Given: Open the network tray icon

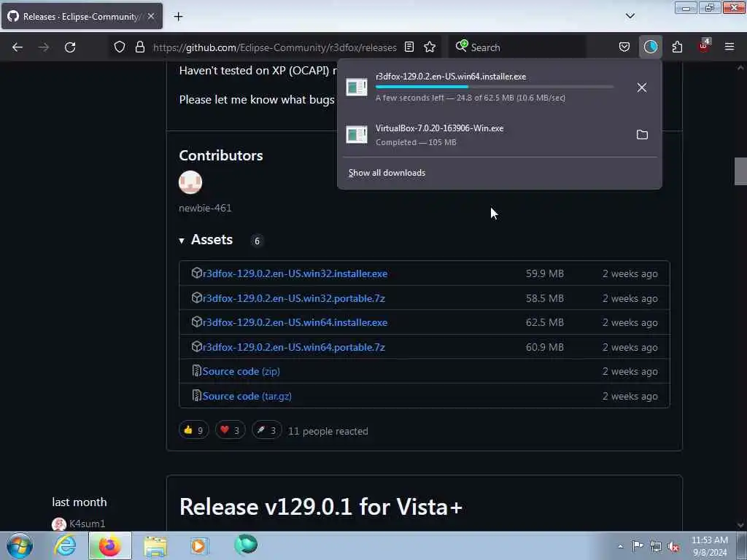Looking at the screenshot, I should click(x=656, y=547).
